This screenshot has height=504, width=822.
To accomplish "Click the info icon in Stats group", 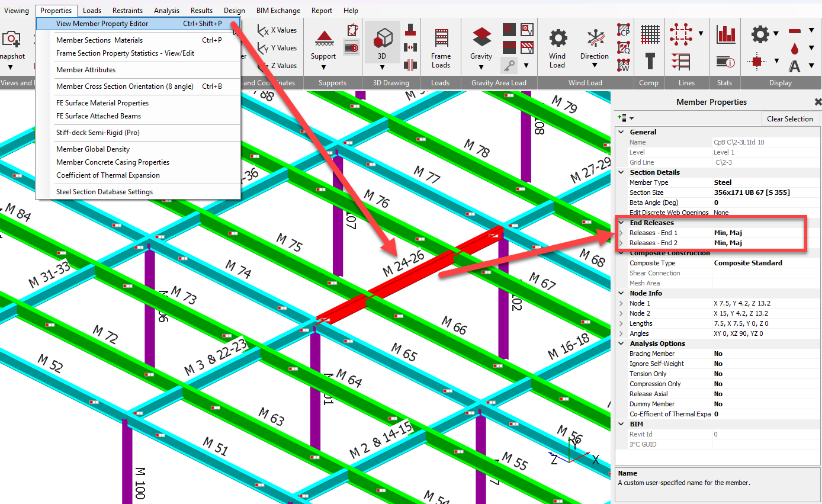I will [x=725, y=61].
